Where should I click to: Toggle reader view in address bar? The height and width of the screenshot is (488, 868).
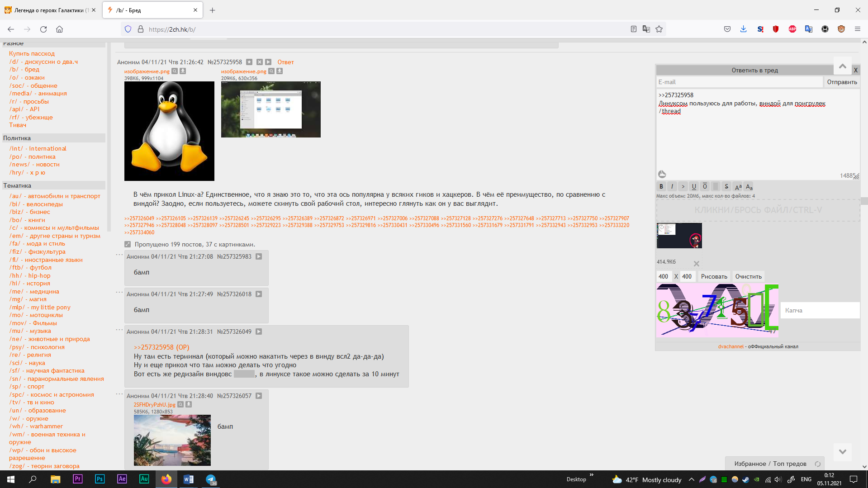click(633, 29)
